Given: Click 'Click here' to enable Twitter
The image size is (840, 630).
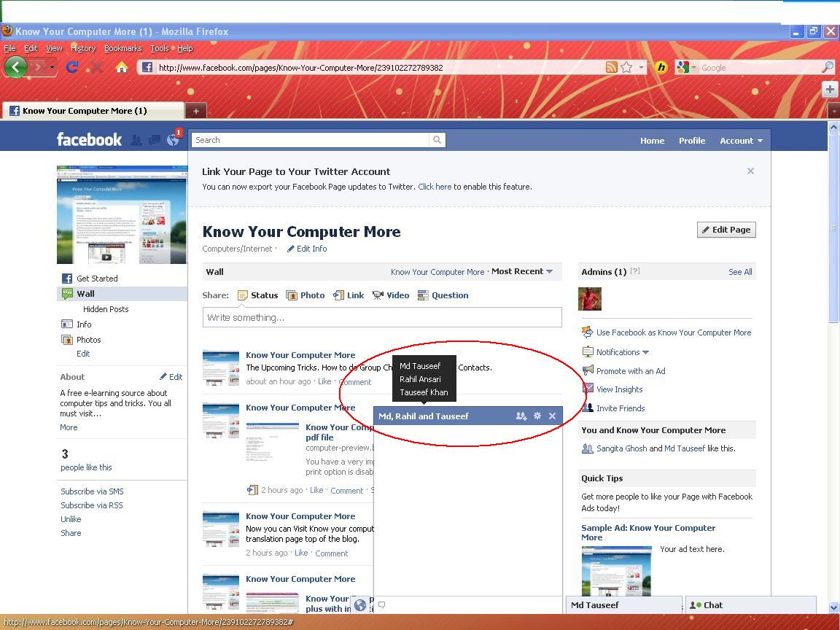Looking at the screenshot, I should [x=435, y=187].
